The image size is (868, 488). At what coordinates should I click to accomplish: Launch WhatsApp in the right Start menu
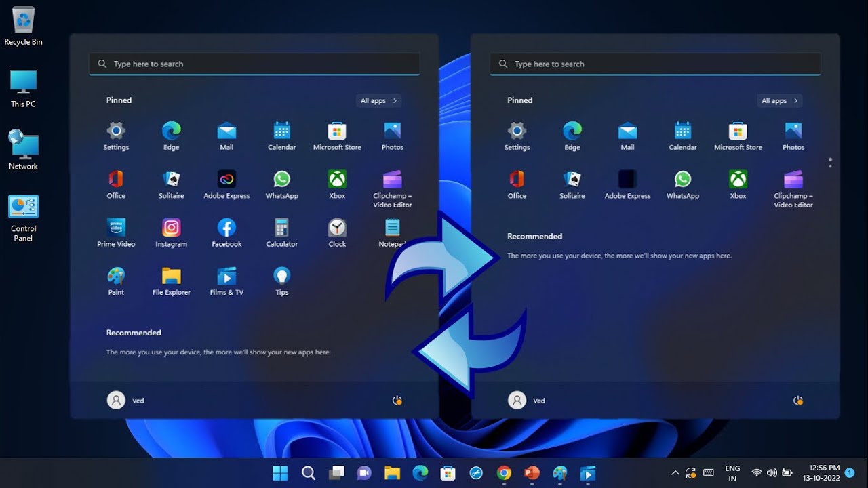[x=683, y=184]
